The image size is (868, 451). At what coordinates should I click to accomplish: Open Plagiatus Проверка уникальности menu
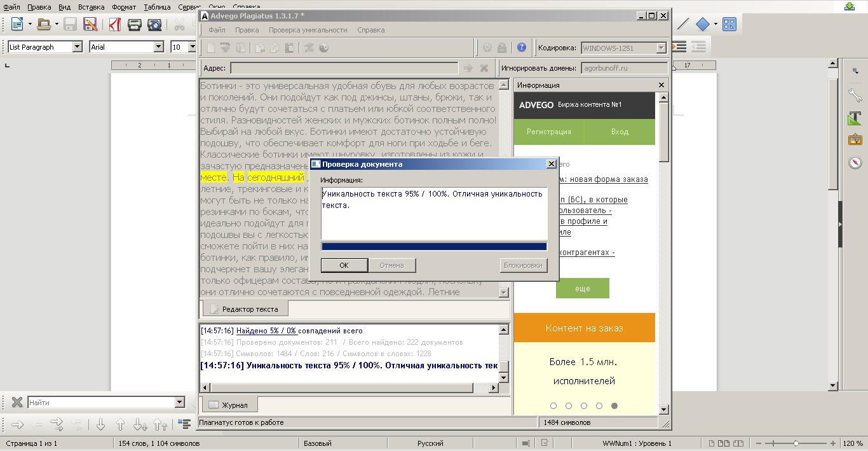308,30
